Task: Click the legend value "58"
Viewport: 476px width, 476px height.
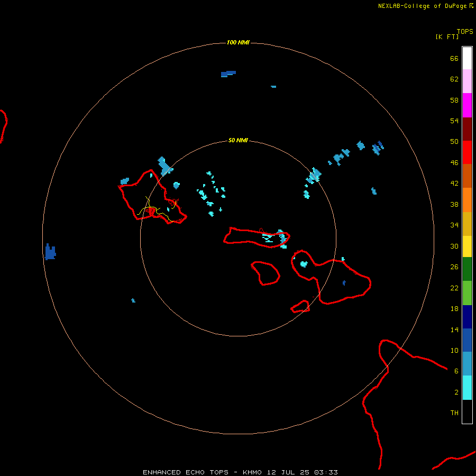Action: point(454,100)
